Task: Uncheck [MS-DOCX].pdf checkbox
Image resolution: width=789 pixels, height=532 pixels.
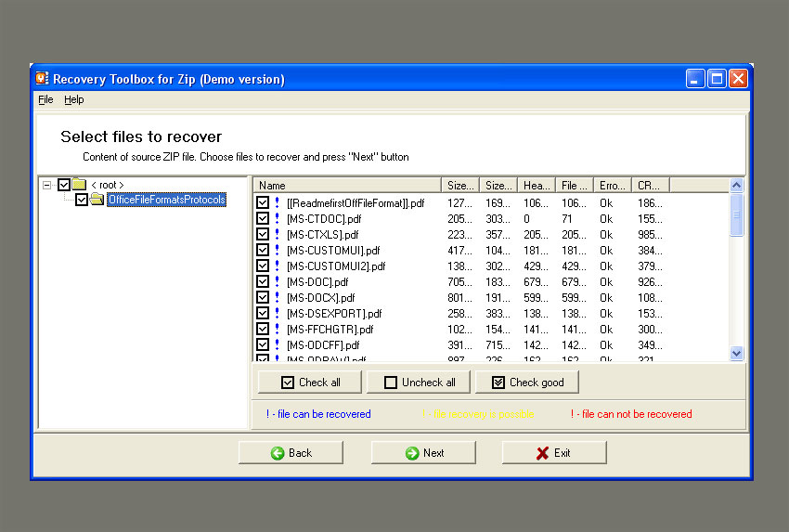Action: point(263,297)
